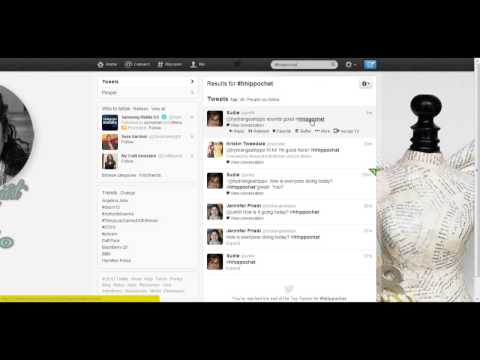The width and height of the screenshot is (480, 360).
Task: Select the People filter in sidebar
Action: point(147,92)
